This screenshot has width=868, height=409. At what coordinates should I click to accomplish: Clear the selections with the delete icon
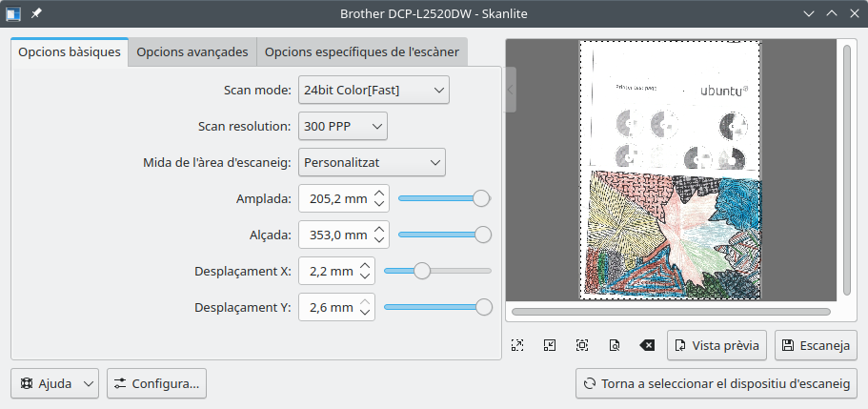coord(647,345)
